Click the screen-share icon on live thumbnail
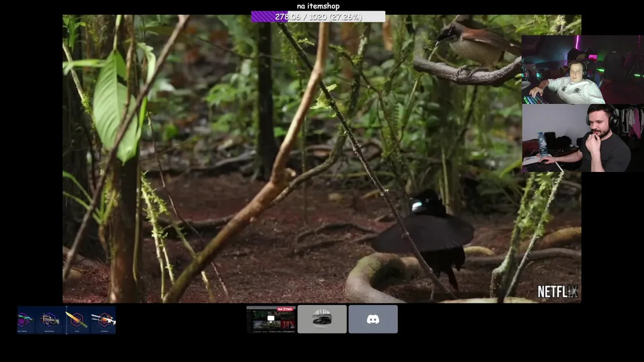Viewport: 644px width, 362px height. coord(271,319)
